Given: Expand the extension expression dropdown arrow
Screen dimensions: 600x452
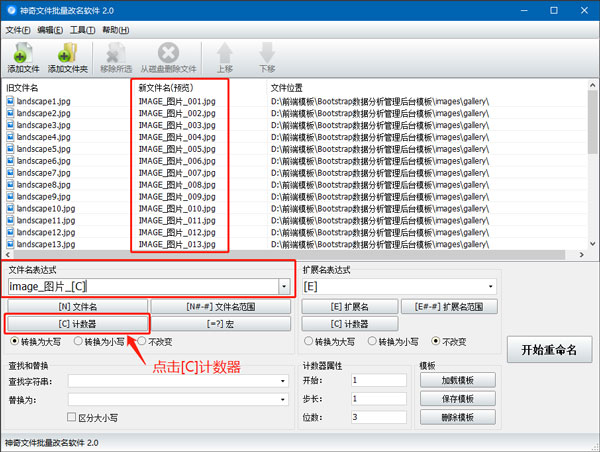Looking at the screenshot, I should pyautogui.click(x=491, y=286).
